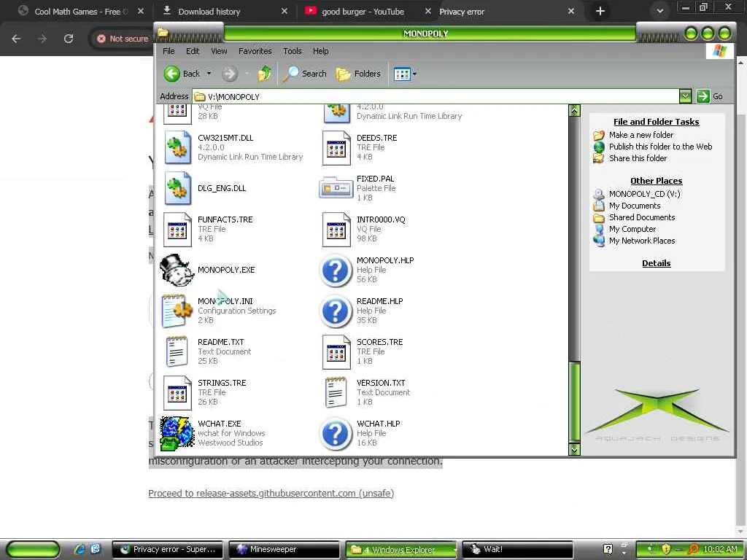This screenshot has height=560, width=747.
Task: Open the View menu
Action: click(x=219, y=51)
